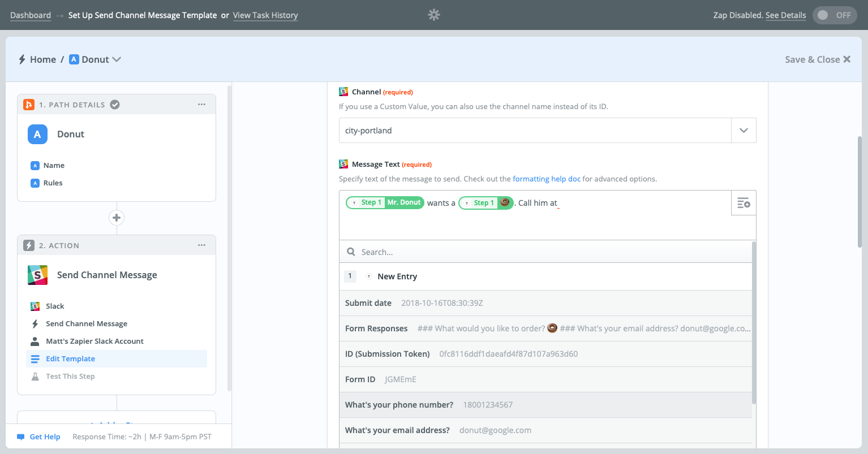This screenshot has height=454, width=868.
Task: Select What's your email address field
Action: pyautogui.click(x=546, y=430)
